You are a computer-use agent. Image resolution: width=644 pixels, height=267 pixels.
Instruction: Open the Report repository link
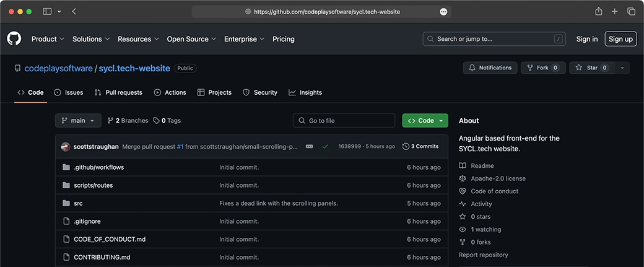tap(484, 255)
